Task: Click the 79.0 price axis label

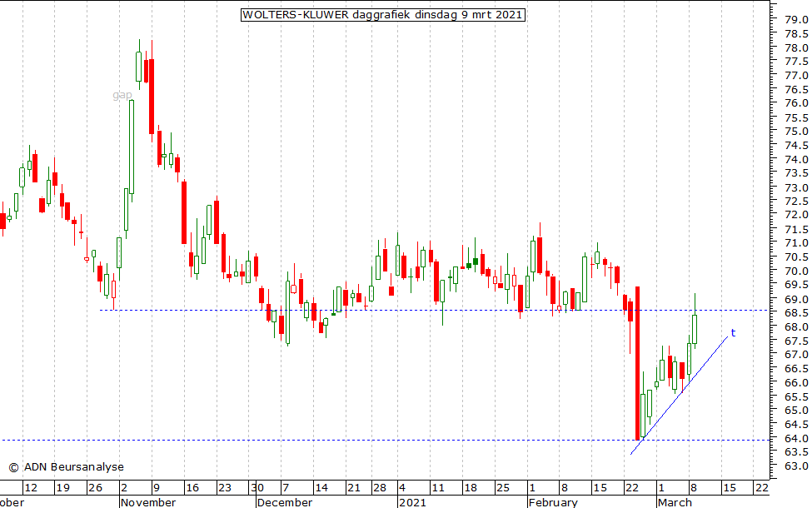Action: [796, 20]
